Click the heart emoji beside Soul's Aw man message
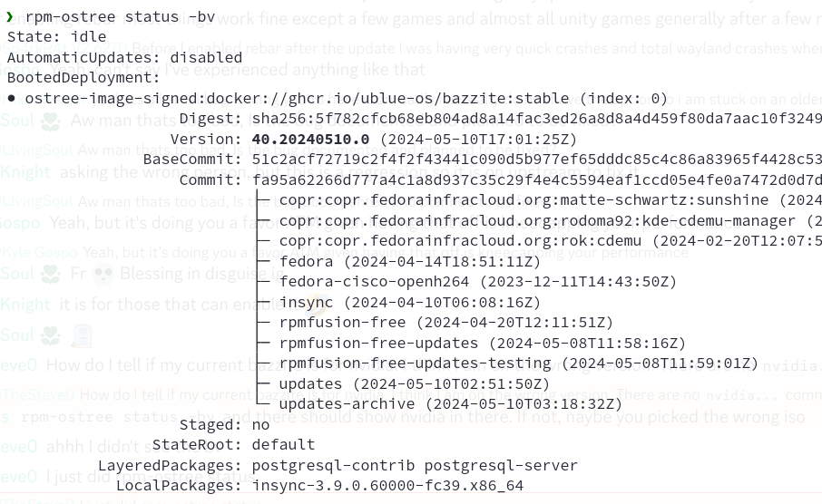Viewport: 822px width, 504px height. click(x=50, y=121)
